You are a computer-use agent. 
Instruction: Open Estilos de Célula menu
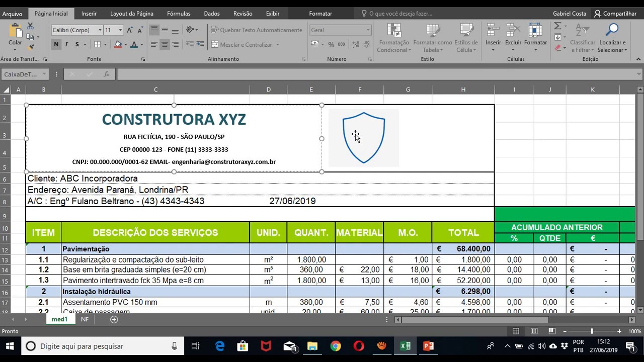tap(466, 38)
